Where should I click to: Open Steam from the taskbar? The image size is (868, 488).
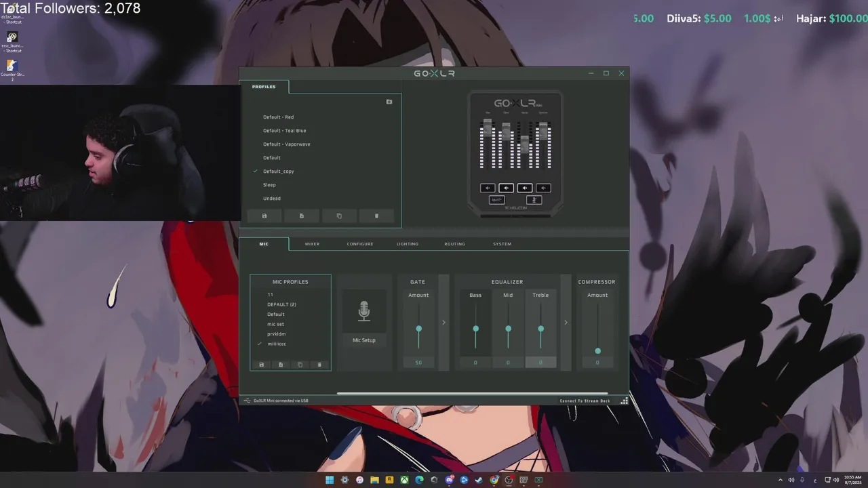click(x=479, y=480)
